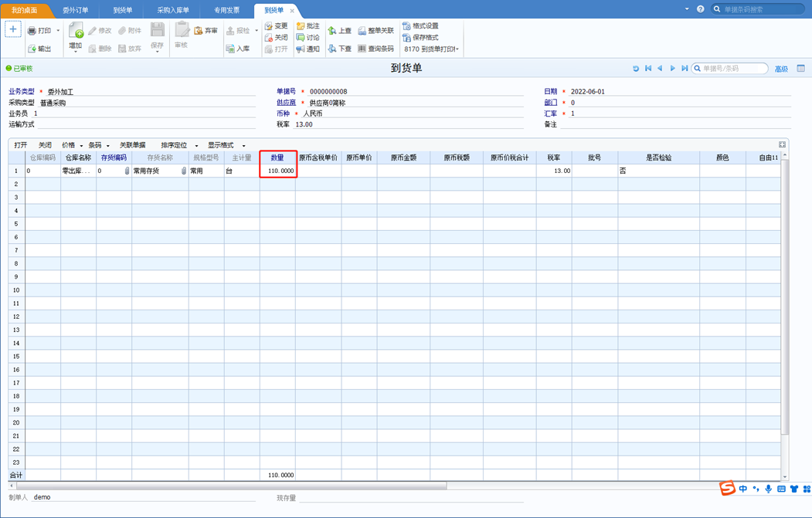Click the 下查 trace-down icon
Viewport: 812px width, 518px height.
332,49
